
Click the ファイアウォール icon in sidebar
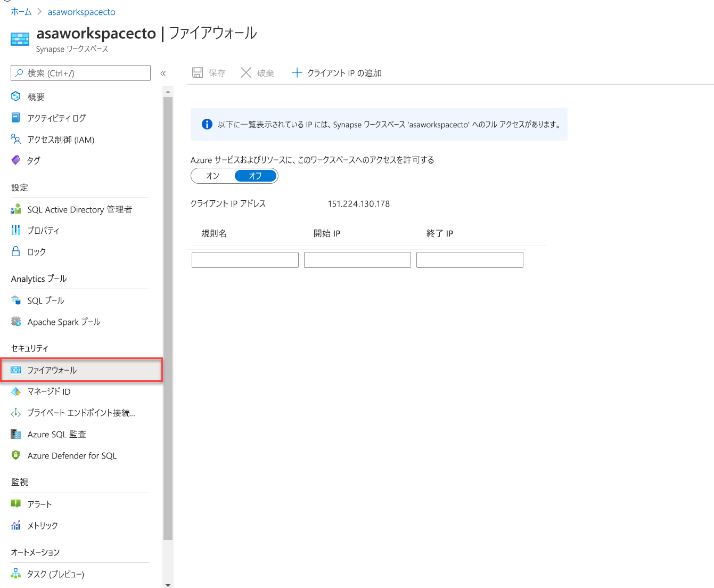[x=15, y=370]
